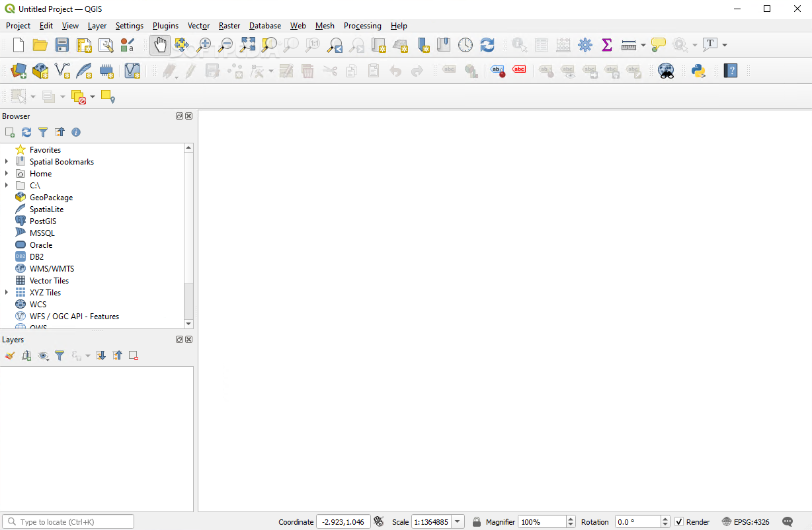Select PostGIS in Browser tree
The width and height of the screenshot is (812, 530).
(43, 221)
